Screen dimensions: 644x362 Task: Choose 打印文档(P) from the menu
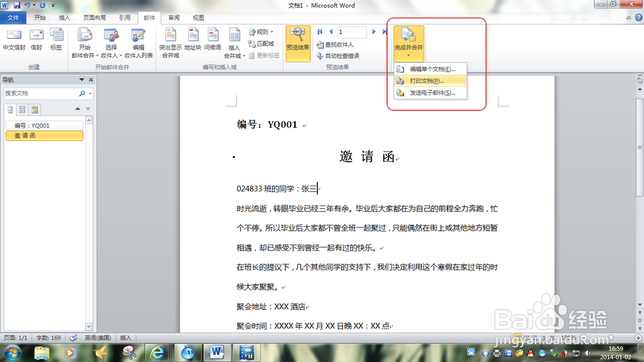(x=430, y=81)
